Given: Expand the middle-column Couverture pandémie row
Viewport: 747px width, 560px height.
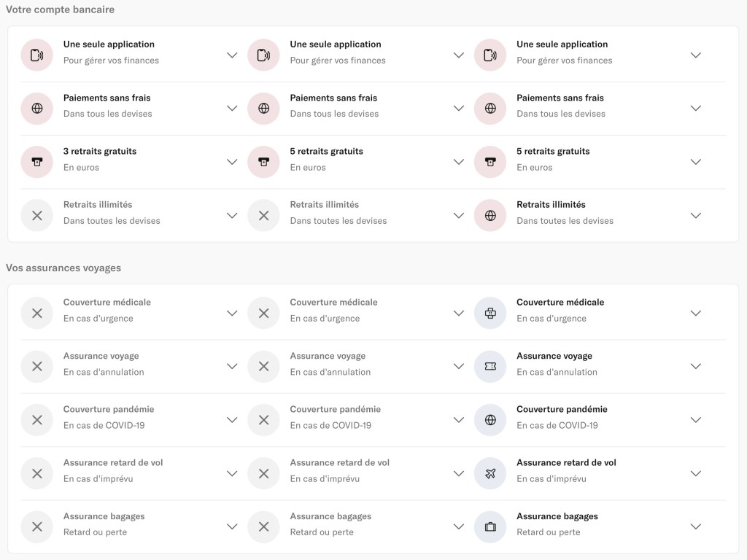Looking at the screenshot, I should pyautogui.click(x=459, y=420).
